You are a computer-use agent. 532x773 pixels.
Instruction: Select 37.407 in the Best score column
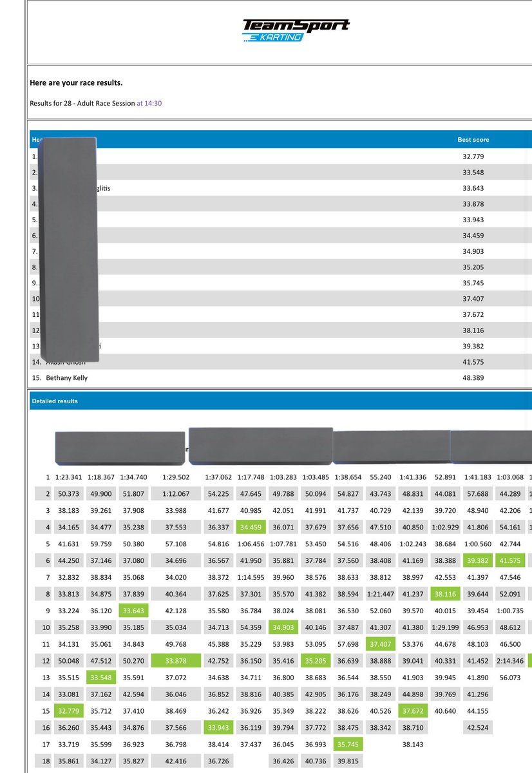(473, 299)
